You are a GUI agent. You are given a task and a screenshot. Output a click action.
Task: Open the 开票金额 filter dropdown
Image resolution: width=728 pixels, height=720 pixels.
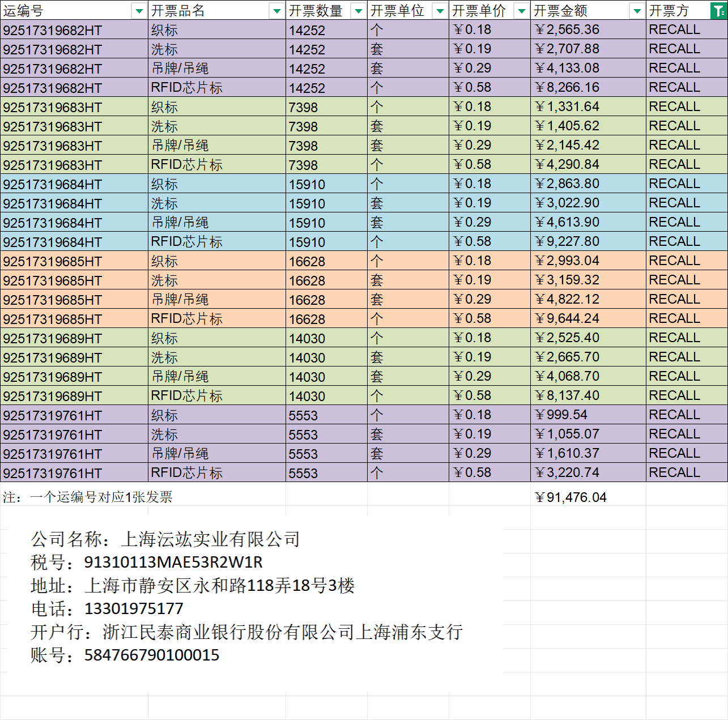click(637, 11)
